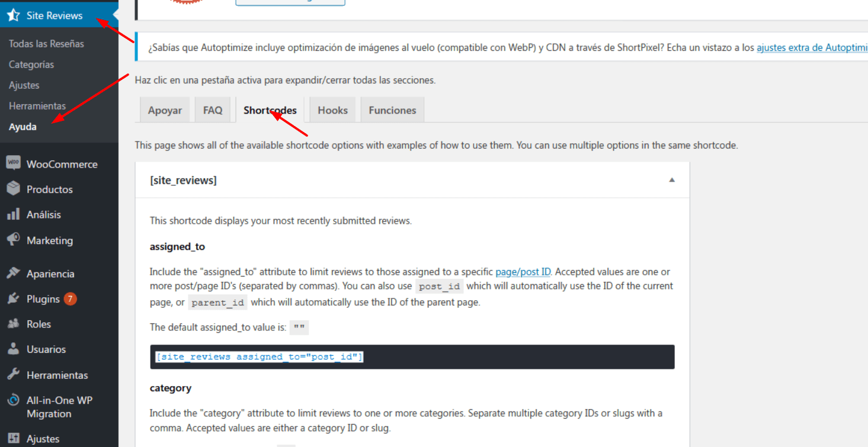
Task: Click the Plugins update count badge 7
Action: coord(70,299)
